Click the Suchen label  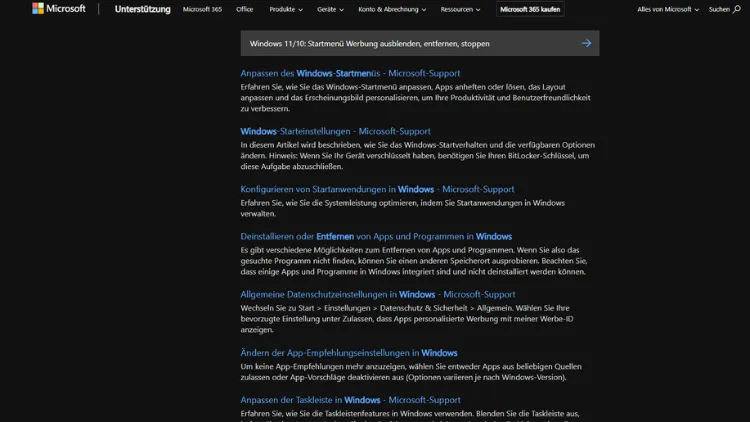click(x=719, y=9)
